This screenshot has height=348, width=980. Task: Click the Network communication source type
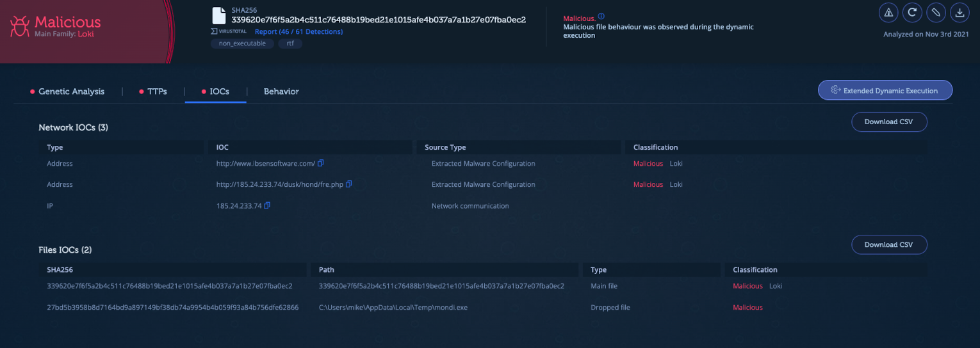[x=470, y=206]
